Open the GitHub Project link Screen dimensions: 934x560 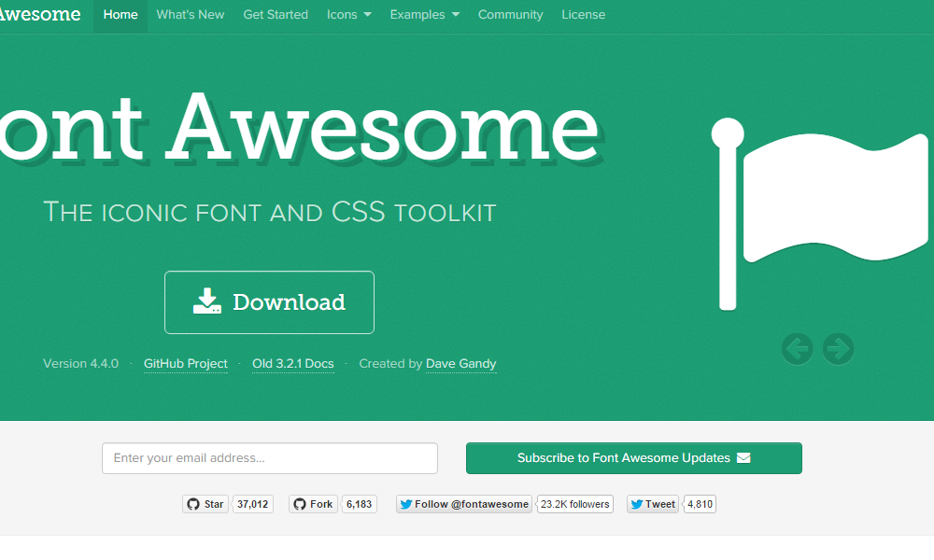186,364
